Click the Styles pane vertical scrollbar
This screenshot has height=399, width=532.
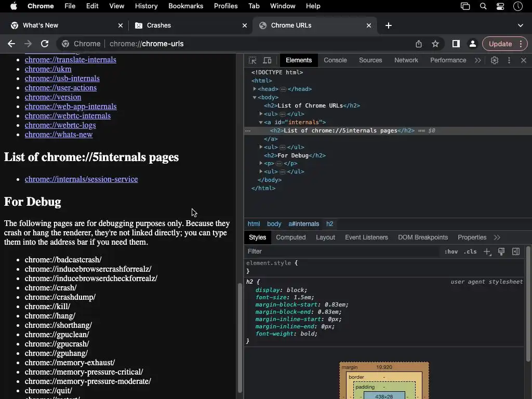528,304
